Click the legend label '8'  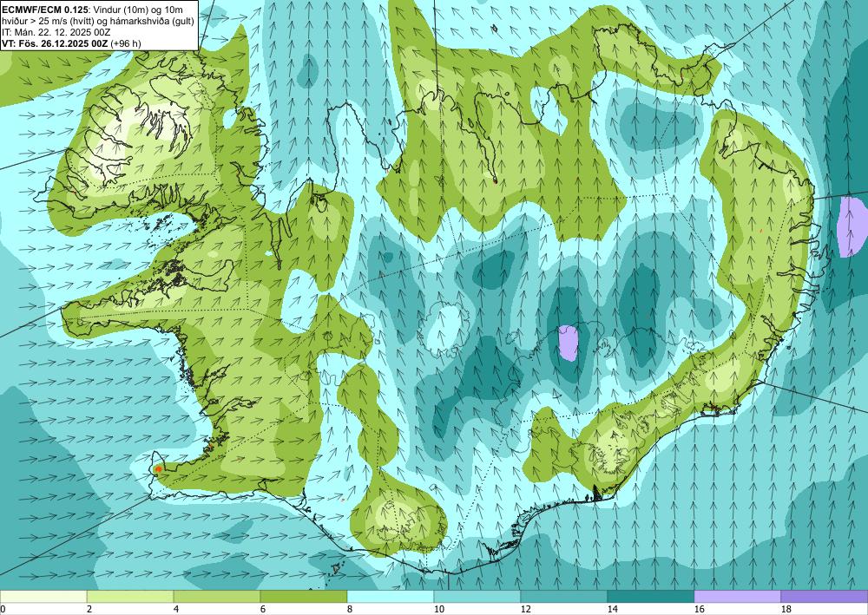pyautogui.click(x=349, y=609)
